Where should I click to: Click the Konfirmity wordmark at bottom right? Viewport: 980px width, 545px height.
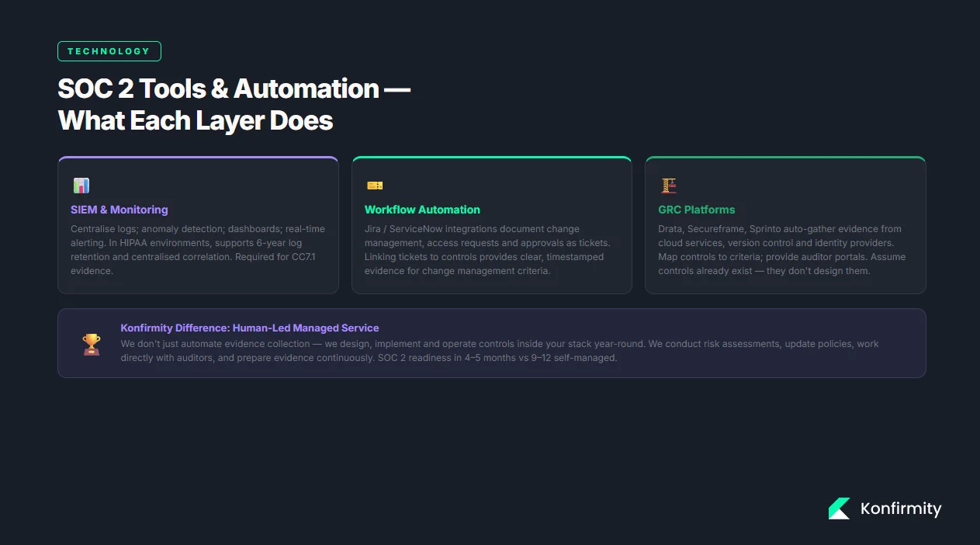[x=900, y=509]
